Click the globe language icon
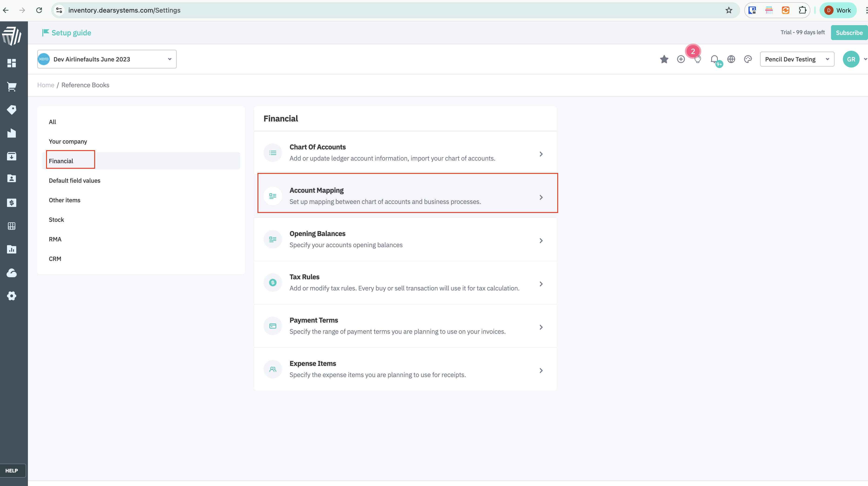868x486 pixels. click(731, 59)
